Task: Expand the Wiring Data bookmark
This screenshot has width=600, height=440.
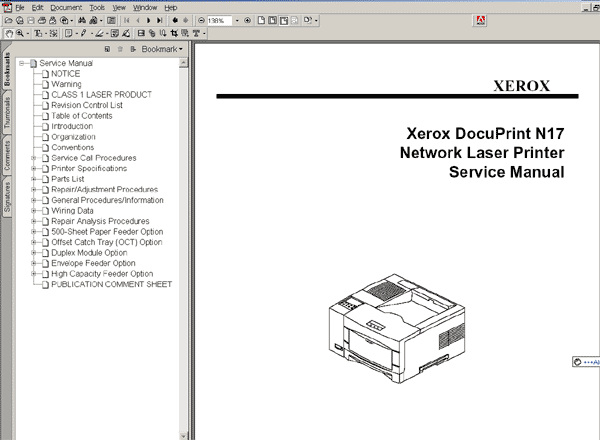Action: click(34, 210)
